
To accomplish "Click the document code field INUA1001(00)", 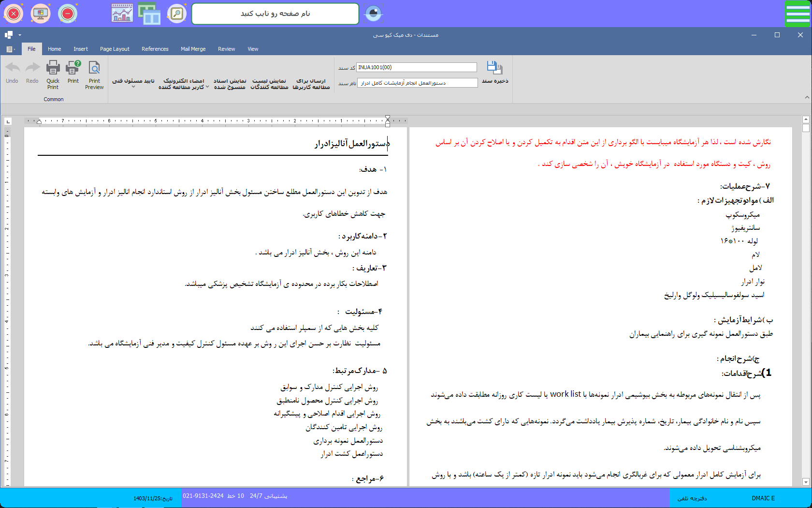I will (417, 67).
